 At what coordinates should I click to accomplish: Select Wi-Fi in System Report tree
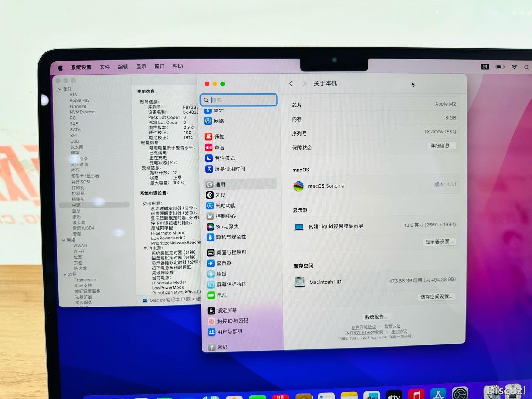pos(79,251)
